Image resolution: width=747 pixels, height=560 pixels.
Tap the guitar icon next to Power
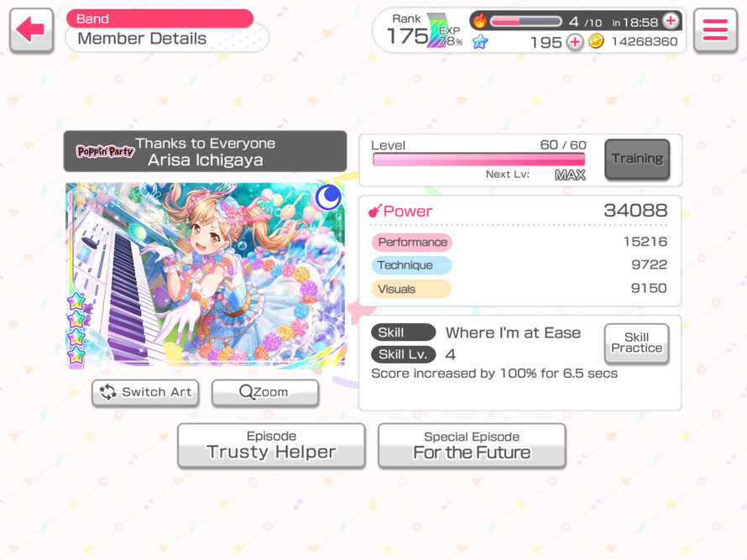375,211
